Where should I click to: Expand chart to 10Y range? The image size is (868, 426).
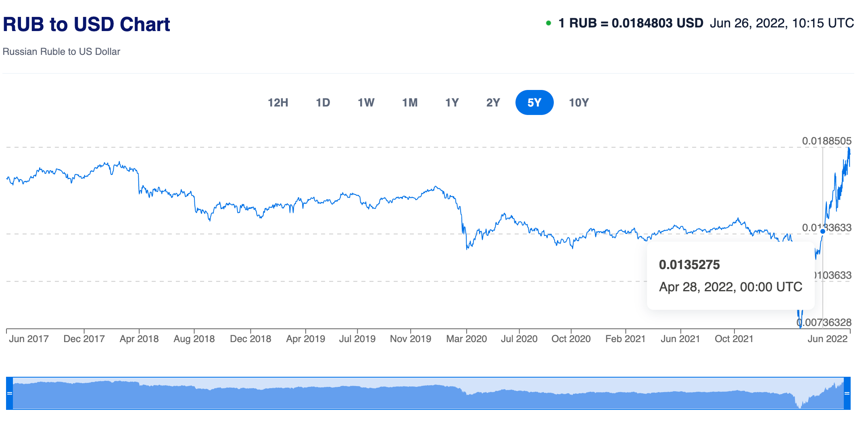click(x=578, y=102)
